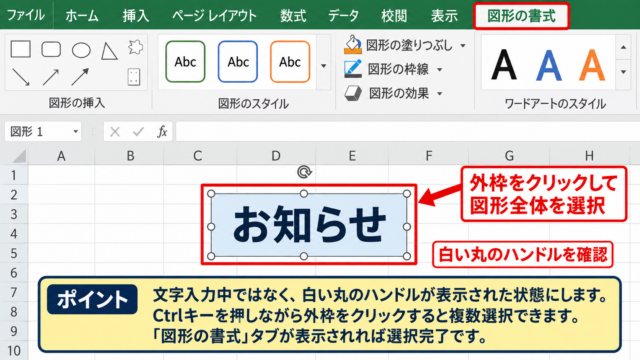Select the oval shape tool

(x=81, y=50)
